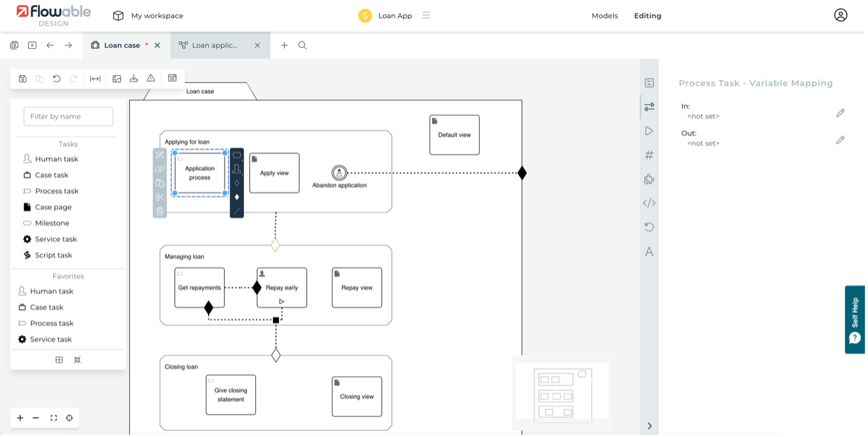
Task: Export the diagram as an image
Action: tap(116, 78)
